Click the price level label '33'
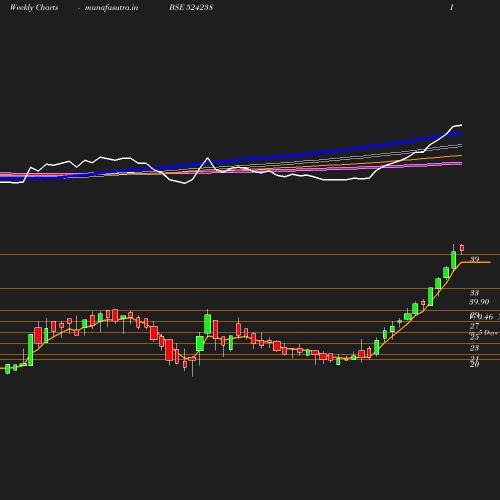 click(x=474, y=293)
